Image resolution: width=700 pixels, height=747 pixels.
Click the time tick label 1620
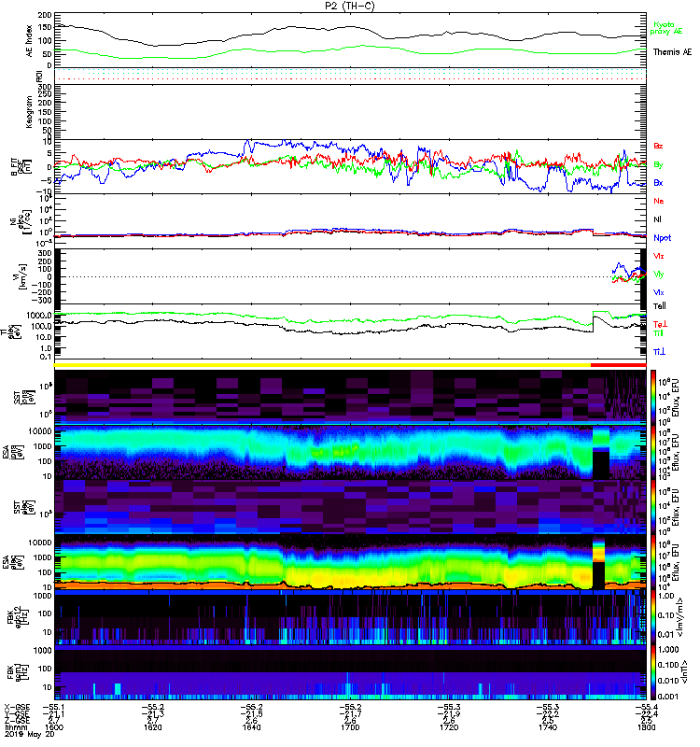click(x=152, y=727)
